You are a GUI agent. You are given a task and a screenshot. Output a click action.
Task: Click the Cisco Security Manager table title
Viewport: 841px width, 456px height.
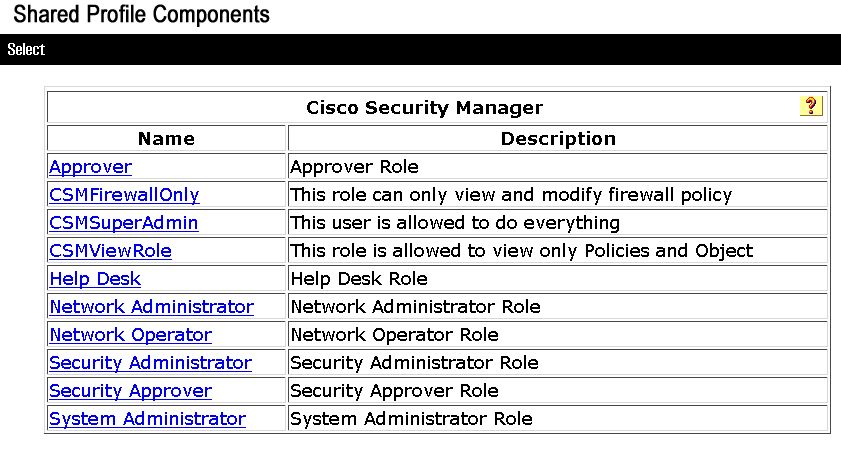pos(424,107)
